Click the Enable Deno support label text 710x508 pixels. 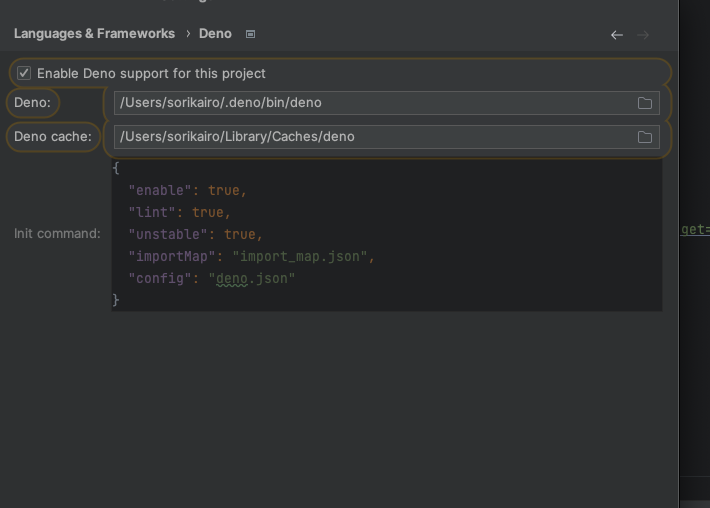tap(151, 73)
